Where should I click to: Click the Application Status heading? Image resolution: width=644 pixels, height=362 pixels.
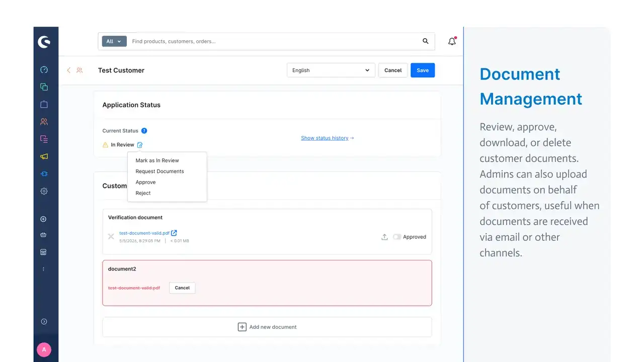click(131, 105)
